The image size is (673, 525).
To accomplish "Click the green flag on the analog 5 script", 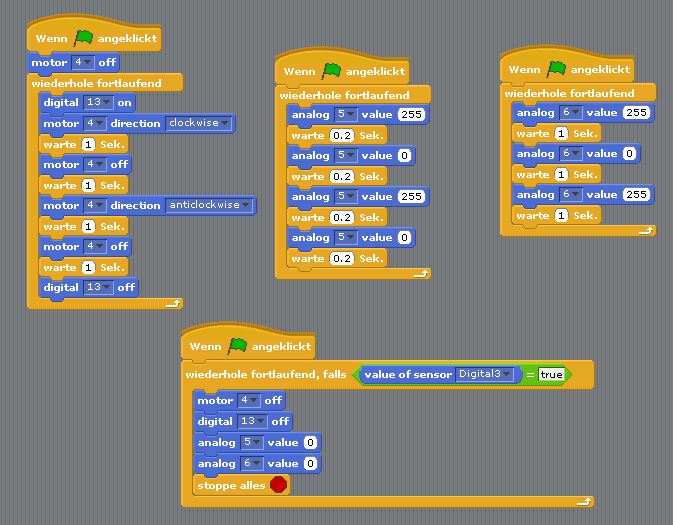I will pos(332,71).
